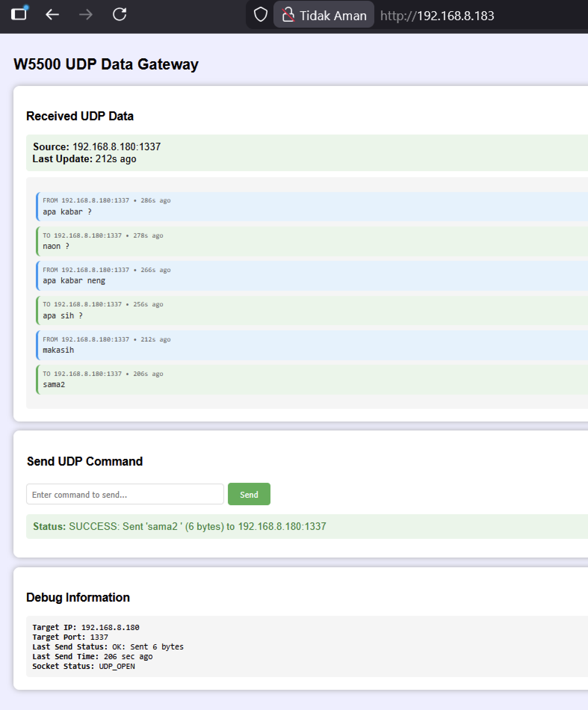This screenshot has width=588, height=710.
Task: Click the 'Received UDP Data' heading
Action: coord(80,116)
